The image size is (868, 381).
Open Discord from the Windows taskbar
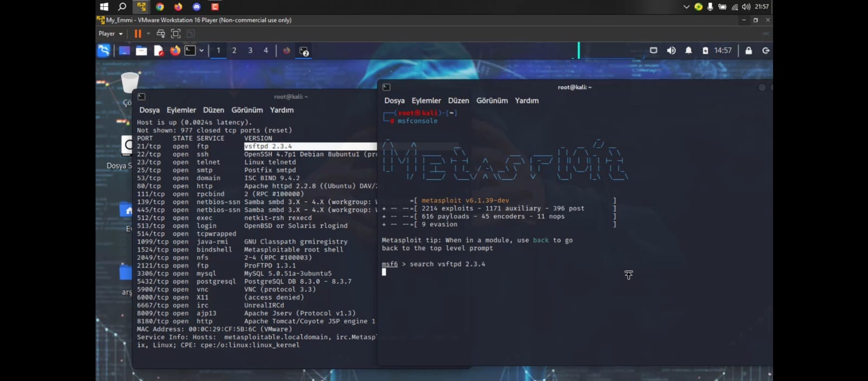point(196,7)
